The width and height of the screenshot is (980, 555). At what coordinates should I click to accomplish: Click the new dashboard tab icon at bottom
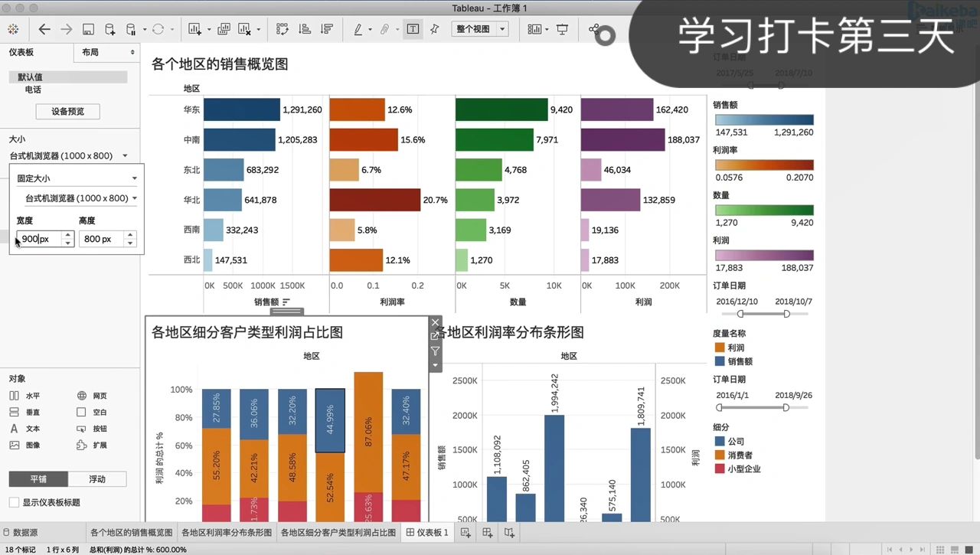coord(488,532)
